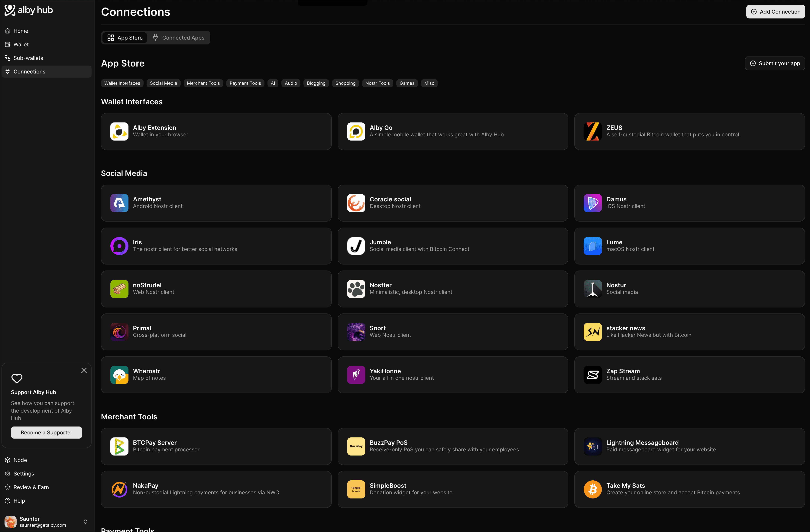Open the Zap Stream icon
Screen dimensions: 810x532
593,375
